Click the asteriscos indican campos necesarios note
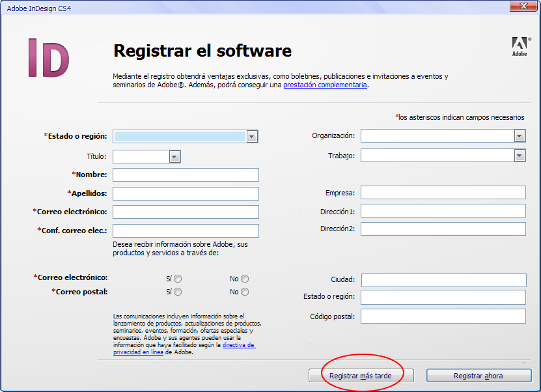The width and height of the screenshot is (541, 392). click(460, 117)
